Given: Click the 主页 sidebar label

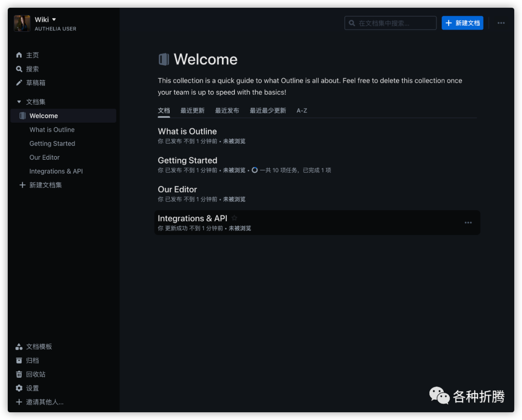Looking at the screenshot, I should pyautogui.click(x=32, y=55).
